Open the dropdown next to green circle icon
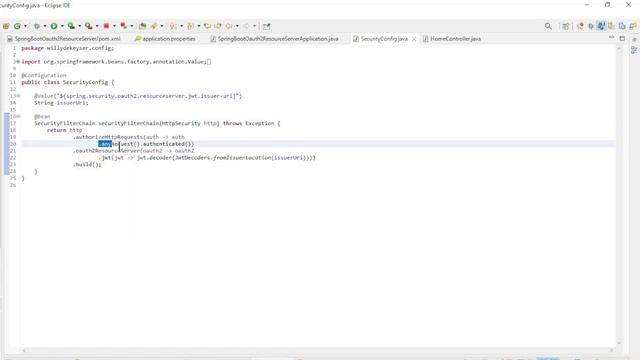The height and width of the screenshot is (360, 640). click(25, 26)
